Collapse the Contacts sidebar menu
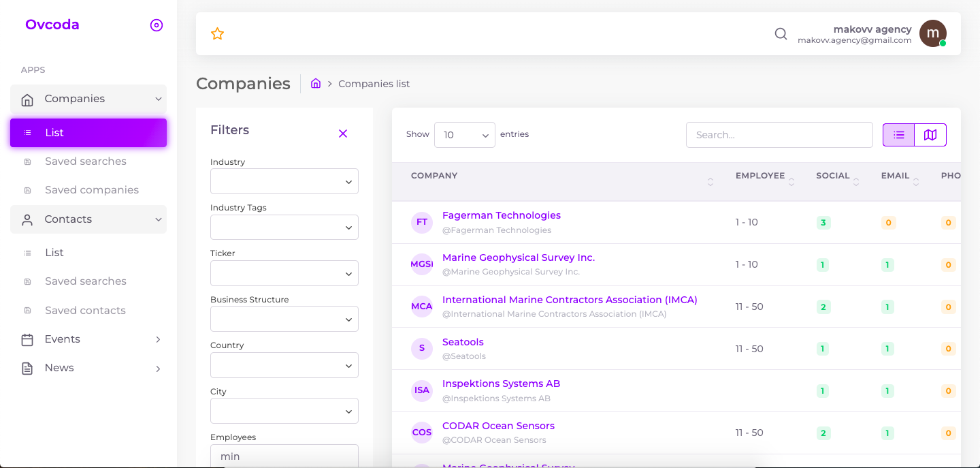980x468 pixels. click(158, 219)
